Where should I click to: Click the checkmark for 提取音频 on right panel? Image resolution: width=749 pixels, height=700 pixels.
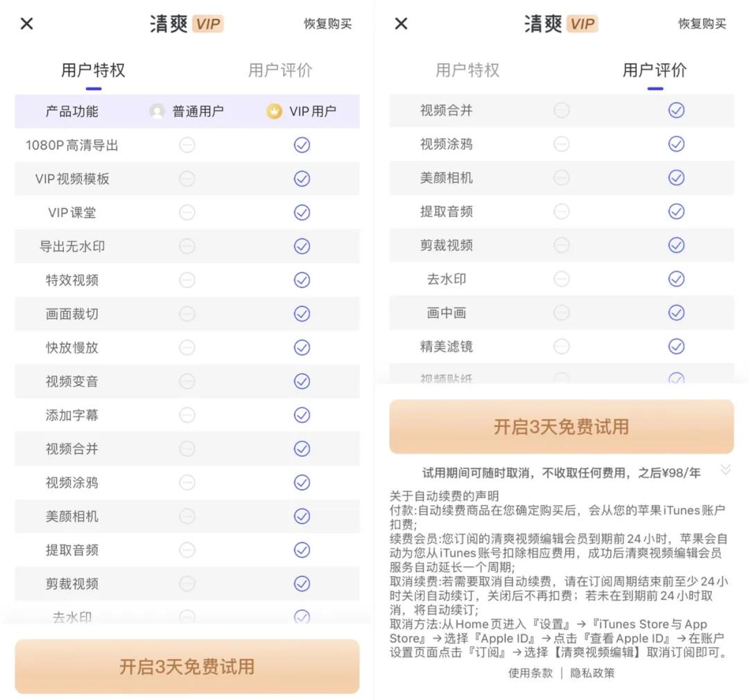[676, 211]
